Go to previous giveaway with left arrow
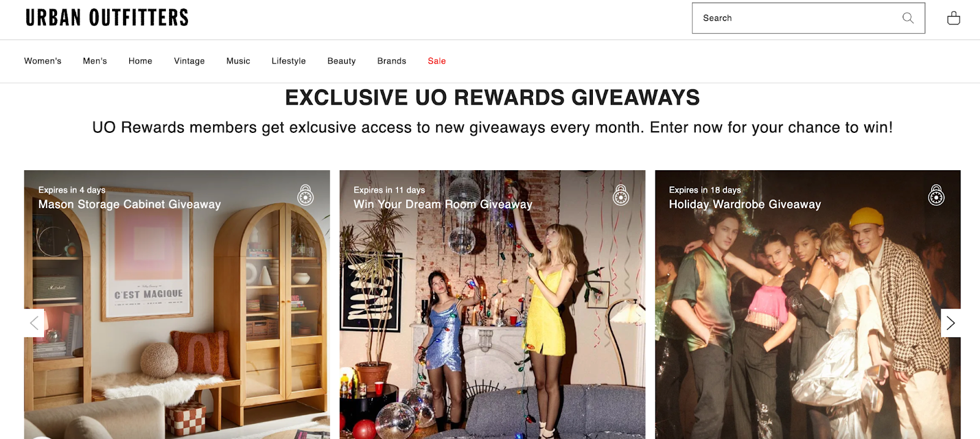The image size is (980, 439). [x=34, y=323]
